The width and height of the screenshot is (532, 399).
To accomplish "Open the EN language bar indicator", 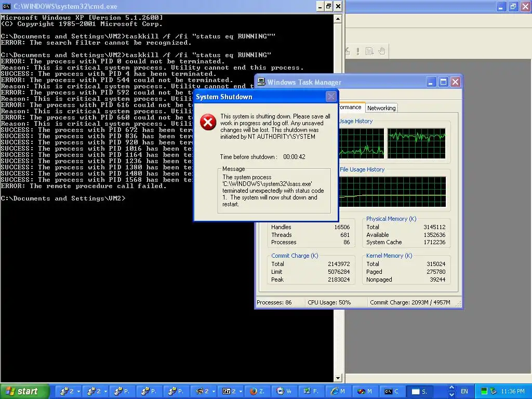I will pos(464,391).
